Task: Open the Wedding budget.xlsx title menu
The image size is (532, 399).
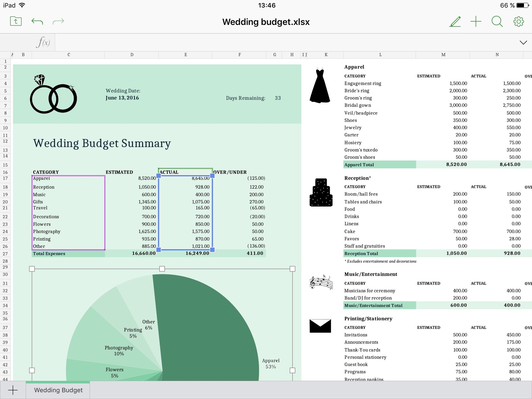Action: [x=265, y=22]
